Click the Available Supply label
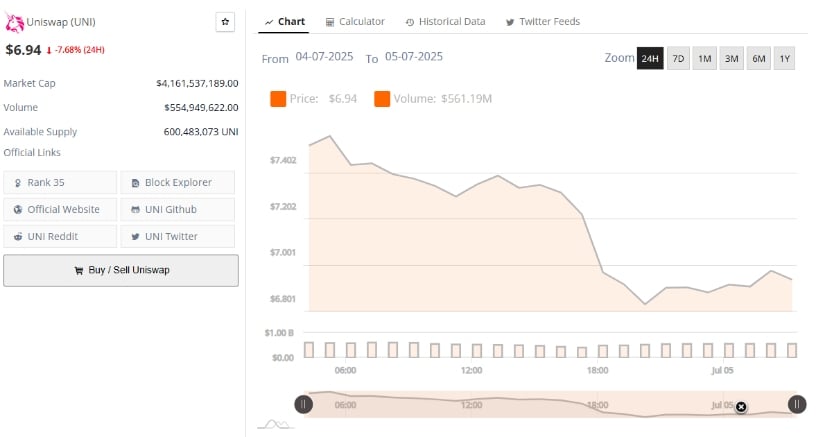 [40, 131]
